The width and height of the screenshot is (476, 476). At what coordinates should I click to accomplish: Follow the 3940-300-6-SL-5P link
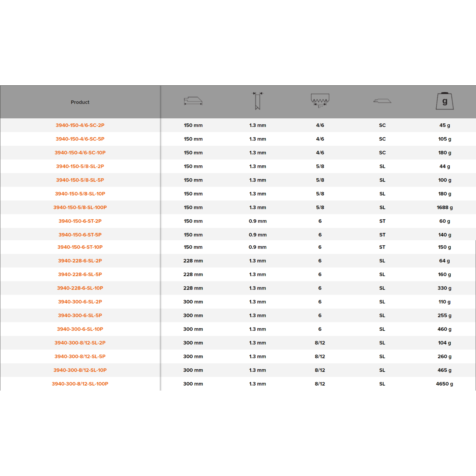coord(80,315)
